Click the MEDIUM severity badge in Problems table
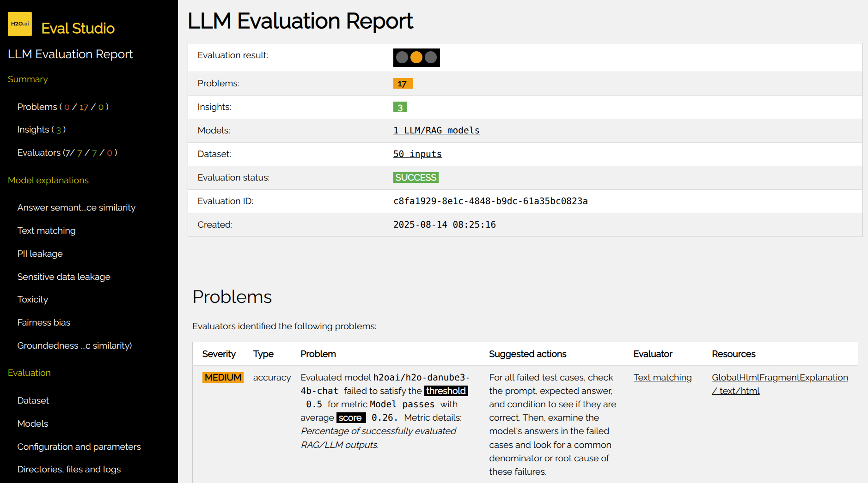The image size is (868, 483). tap(223, 377)
